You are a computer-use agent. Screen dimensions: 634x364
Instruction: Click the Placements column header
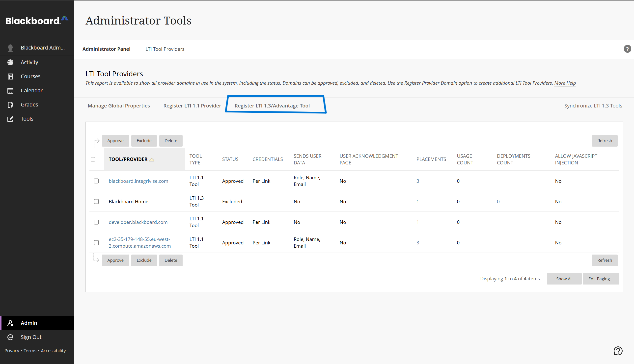(x=431, y=159)
